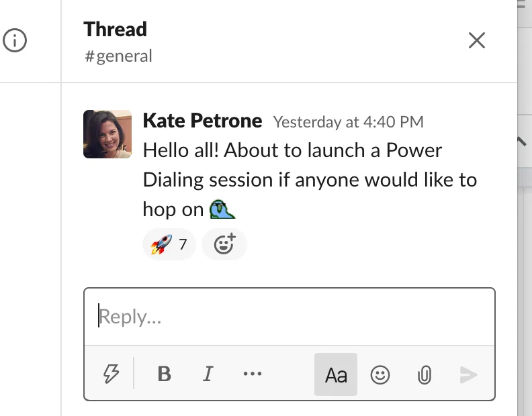The height and width of the screenshot is (416, 532).
Task: Toggle italic formatting
Action: tap(208, 374)
